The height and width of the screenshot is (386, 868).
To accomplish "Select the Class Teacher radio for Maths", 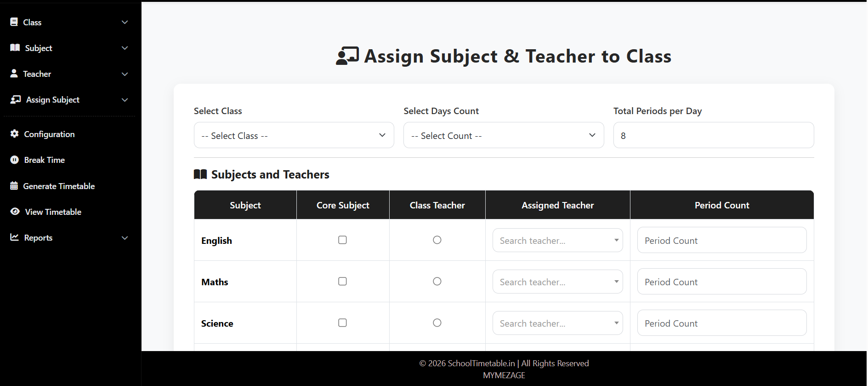I will [437, 282].
